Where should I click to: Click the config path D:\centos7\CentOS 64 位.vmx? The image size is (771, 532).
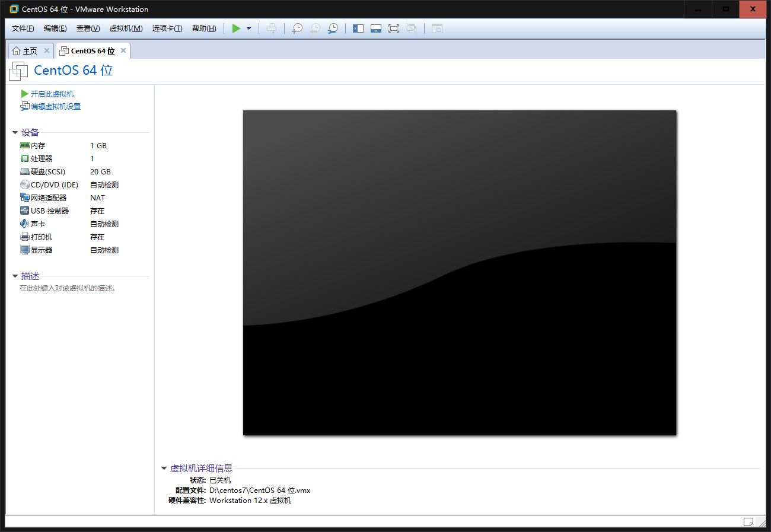(x=260, y=490)
